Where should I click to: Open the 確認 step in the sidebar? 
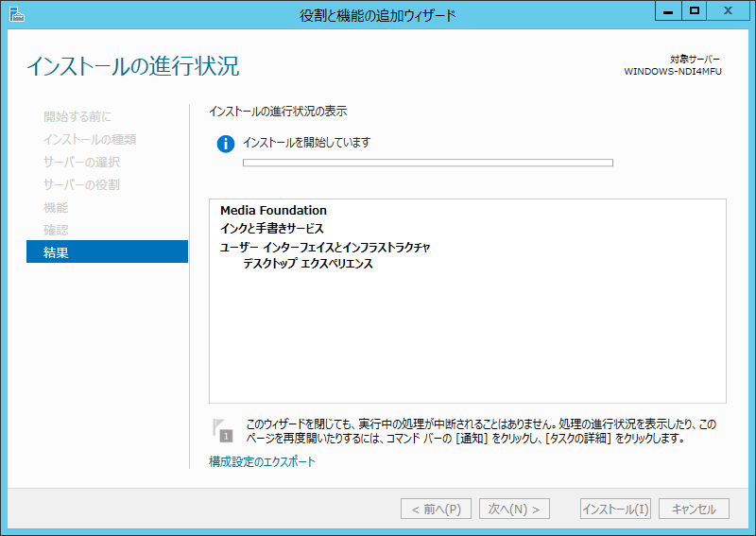pyautogui.click(x=56, y=230)
